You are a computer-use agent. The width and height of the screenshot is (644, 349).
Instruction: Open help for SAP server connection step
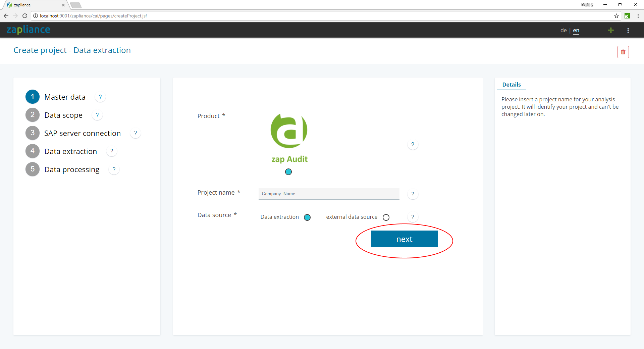point(136,133)
